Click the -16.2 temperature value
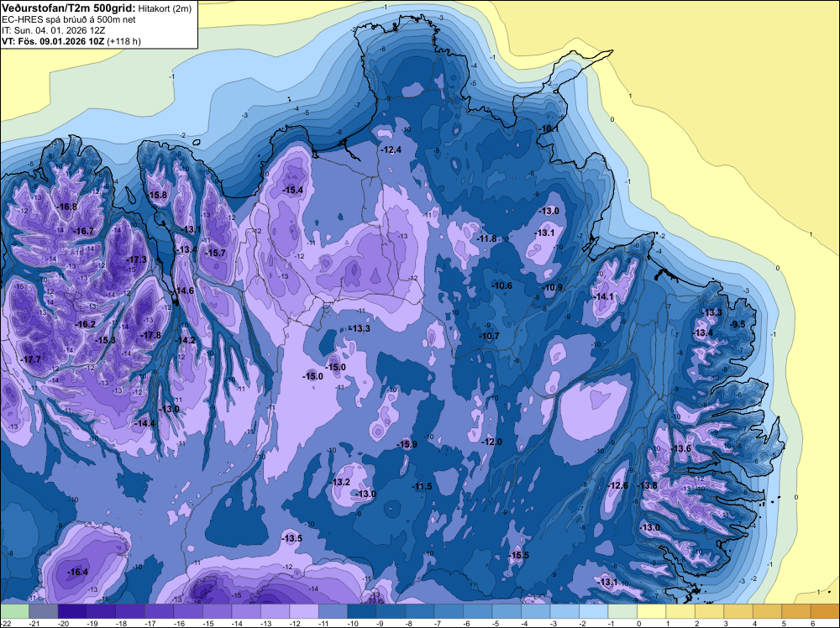Screen dimensions: 840x628 (86, 324)
